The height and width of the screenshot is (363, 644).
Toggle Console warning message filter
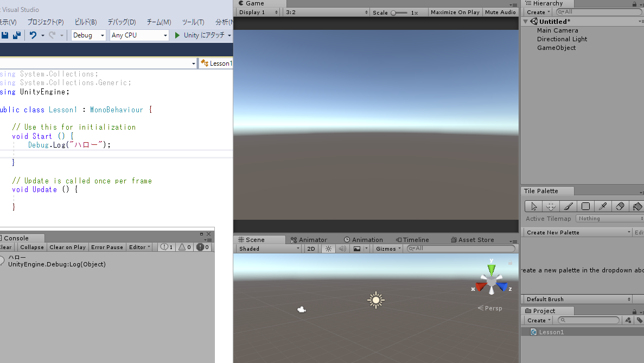click(x=184, y=247)
